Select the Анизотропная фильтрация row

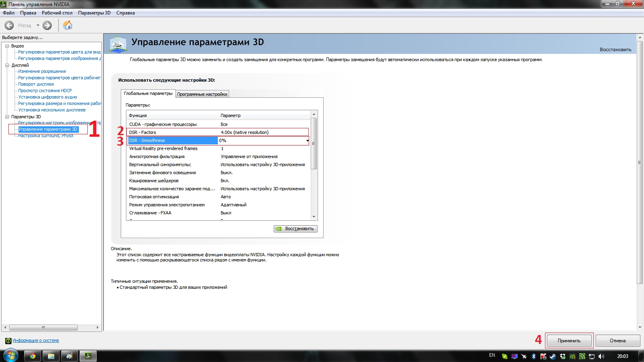(x=218, y=156)
